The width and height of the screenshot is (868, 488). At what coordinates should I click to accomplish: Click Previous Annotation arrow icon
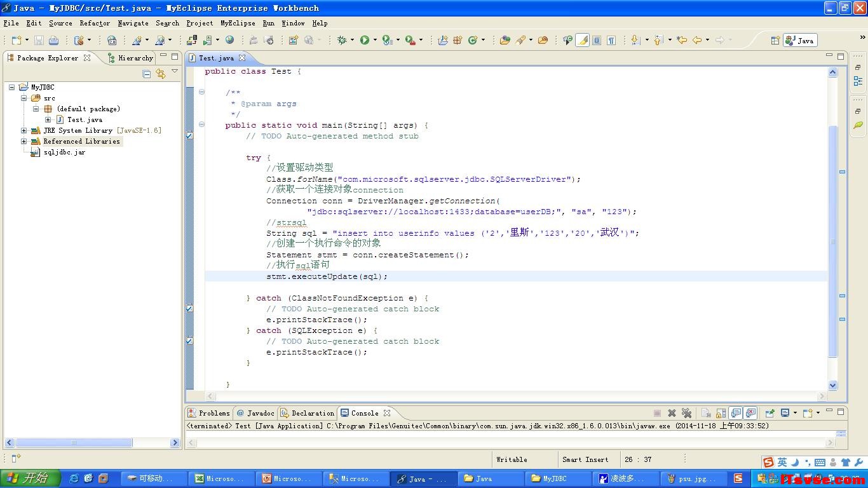[658, 40]
